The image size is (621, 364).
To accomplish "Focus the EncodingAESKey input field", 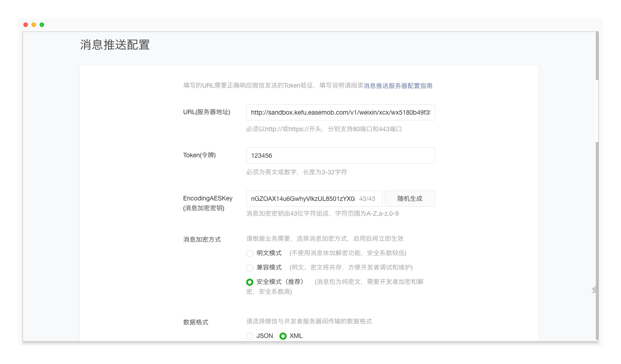I will click(x=314, y=199).
